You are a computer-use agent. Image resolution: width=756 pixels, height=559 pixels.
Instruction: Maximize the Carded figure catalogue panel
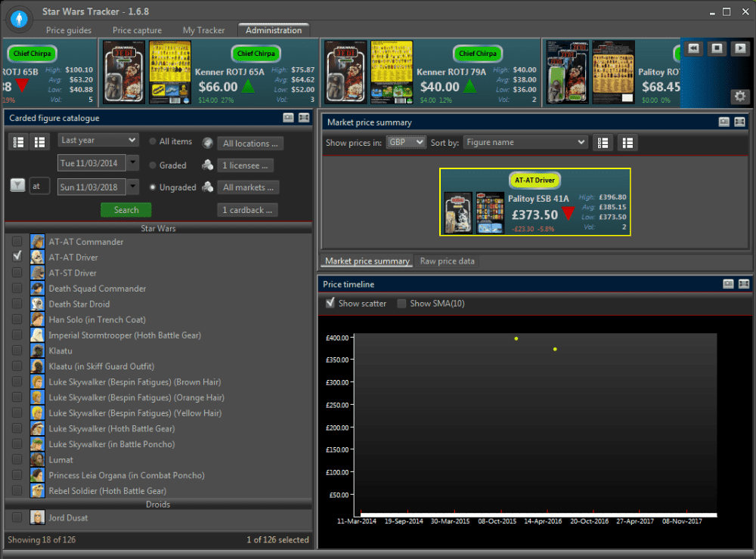[304, 118]
